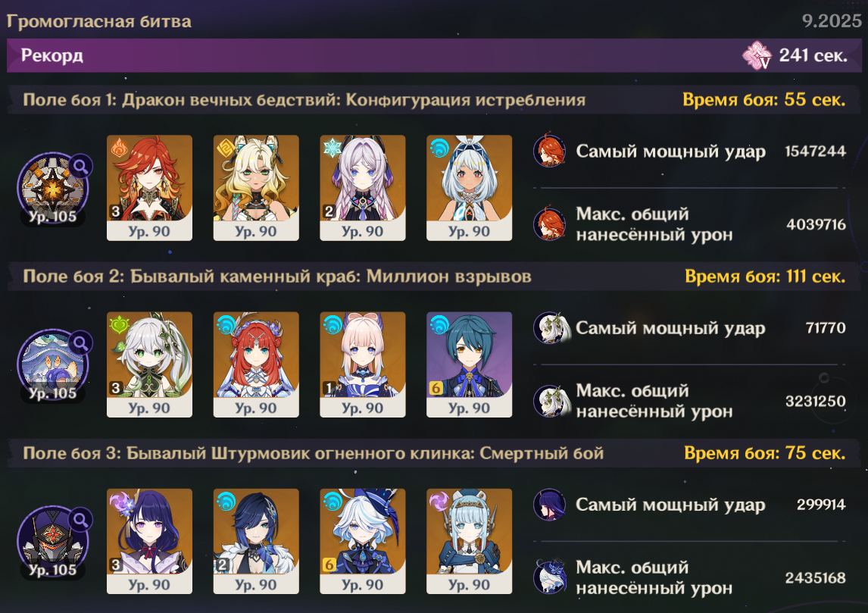Select Cryo character with lavender braids
The width and height of the screenshot is (868, 613).
click(x=363, y=188)
